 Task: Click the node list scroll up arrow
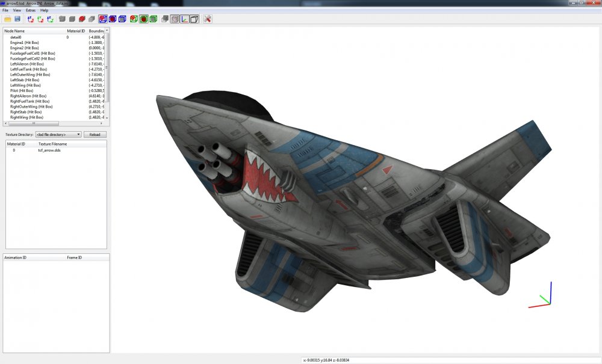point(107,30)
